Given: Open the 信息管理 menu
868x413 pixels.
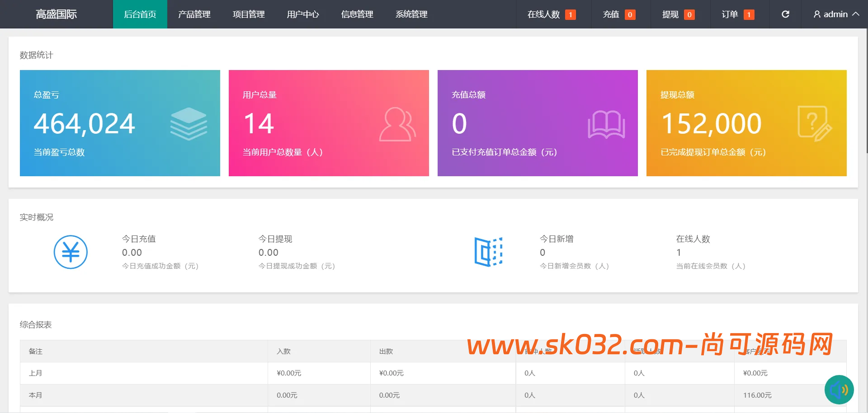Looking at the screenshot, I should click(357, 14).
